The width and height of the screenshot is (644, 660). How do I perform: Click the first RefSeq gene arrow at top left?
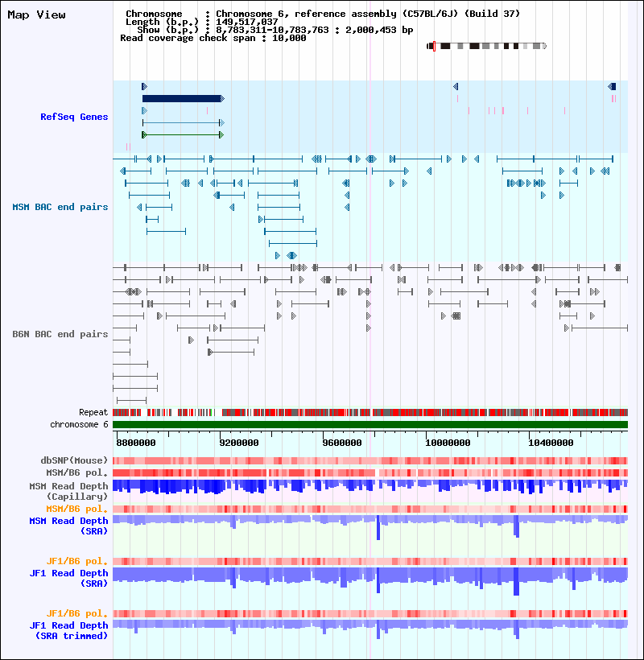[144, 87]
